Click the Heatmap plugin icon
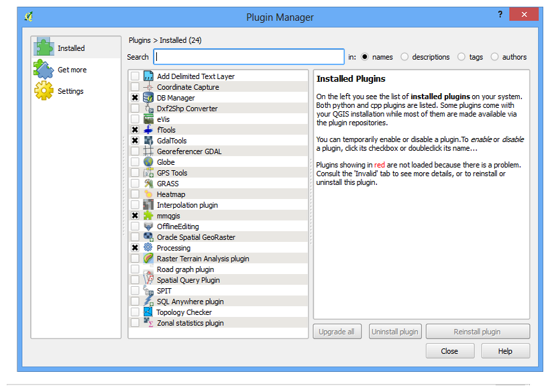Viewport: 550px width, 392px height. [148, 194]
